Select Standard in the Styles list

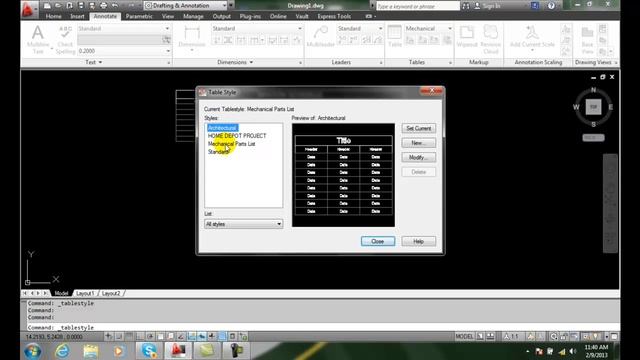(218, 152)
